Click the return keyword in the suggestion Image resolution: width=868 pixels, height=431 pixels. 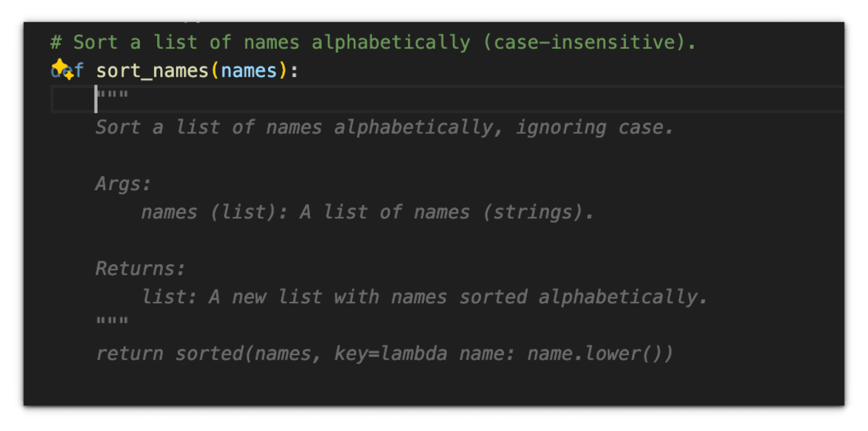click(129, 354)
